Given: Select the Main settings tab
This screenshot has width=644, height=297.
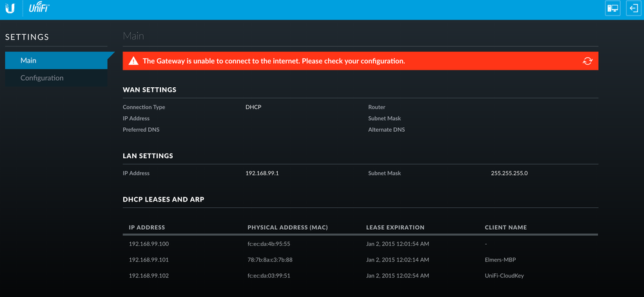Looking at the screenshot, I should click(x=56, y=61).
